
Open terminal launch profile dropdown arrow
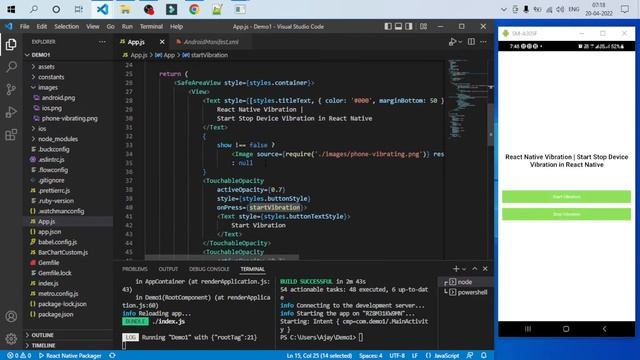tap(464, 269)
